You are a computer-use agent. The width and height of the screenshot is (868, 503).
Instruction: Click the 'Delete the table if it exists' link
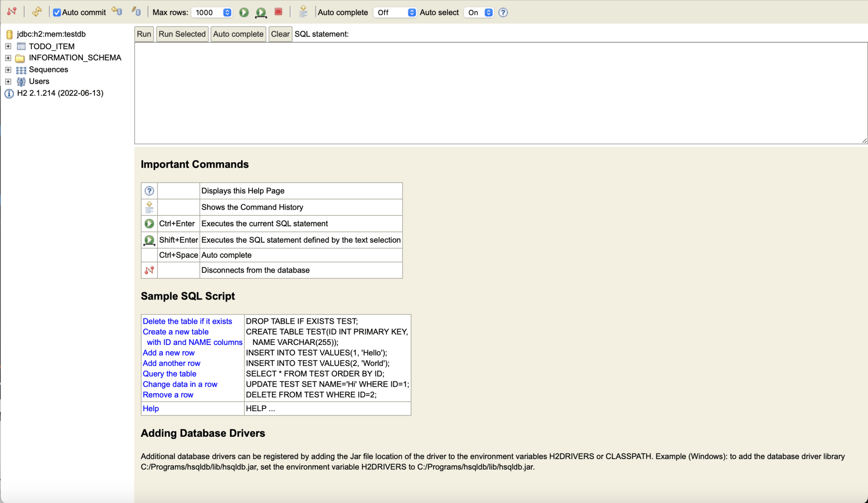[x=187, y=321]
